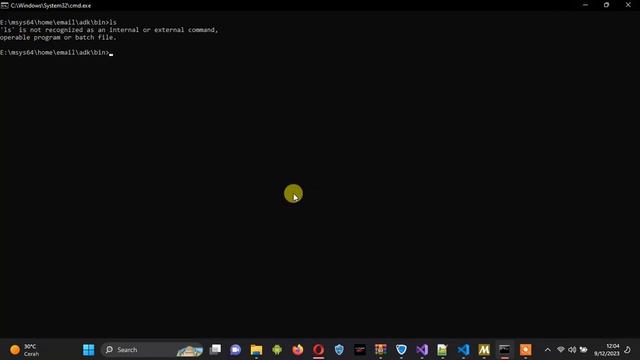Open cmd window system menu icon
Image resolution: width=640 pixels, height=360 pixels.
tap(4, 5)
